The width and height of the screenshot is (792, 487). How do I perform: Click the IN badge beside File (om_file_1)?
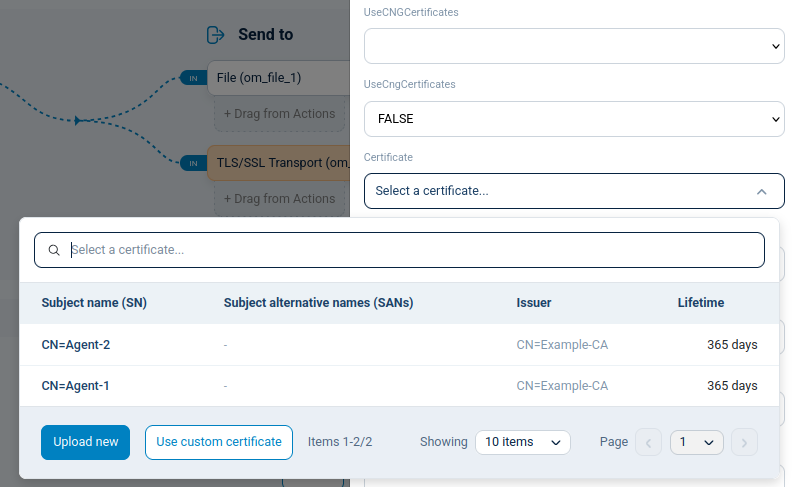(x=193, y=78)
